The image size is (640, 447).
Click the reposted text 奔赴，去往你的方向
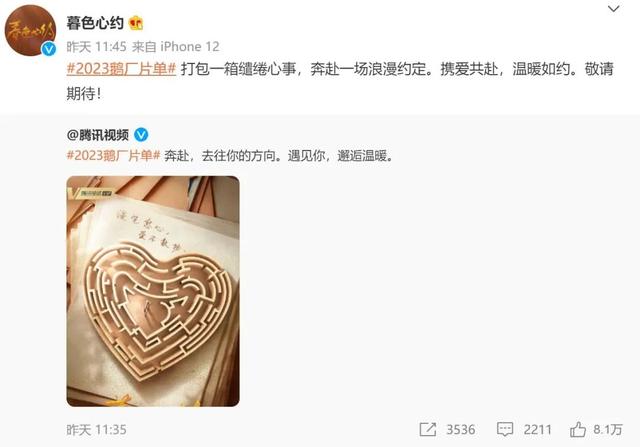point(222,156)
